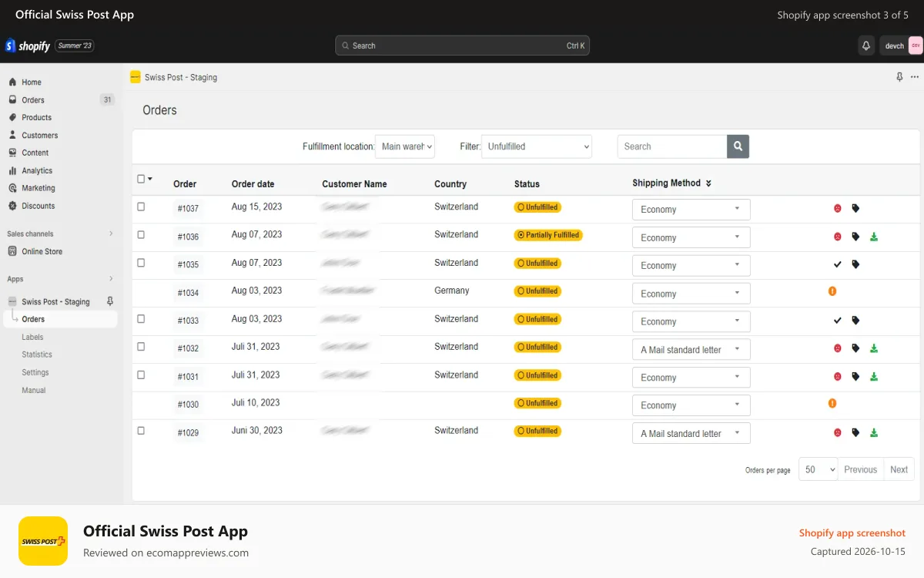Expand the Shipping Method column chevrons
The image size is (924, 578).
pos(708,183)
